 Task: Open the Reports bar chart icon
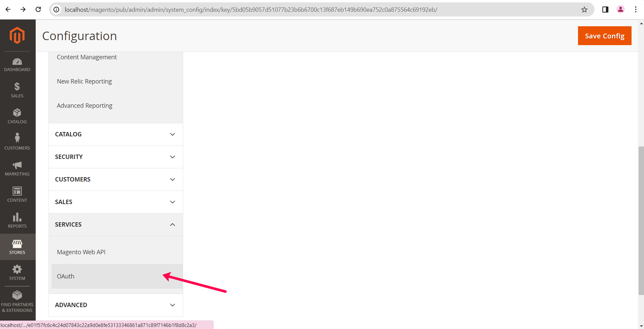(x=17, y=220)
